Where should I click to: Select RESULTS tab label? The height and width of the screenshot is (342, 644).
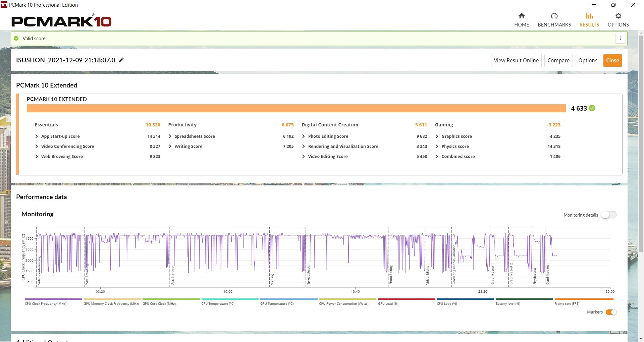(x=589, y=25)
